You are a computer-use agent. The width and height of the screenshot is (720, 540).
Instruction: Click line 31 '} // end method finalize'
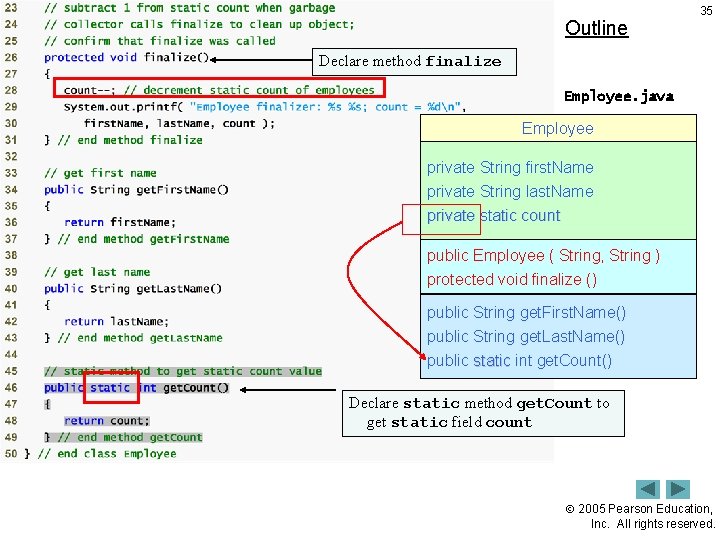(x=123, y=140)
